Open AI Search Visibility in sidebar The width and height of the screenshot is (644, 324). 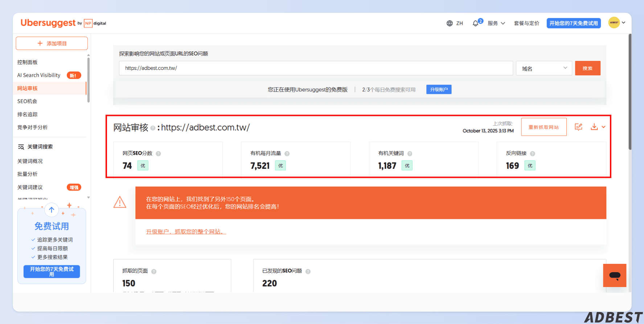point(39,75)
